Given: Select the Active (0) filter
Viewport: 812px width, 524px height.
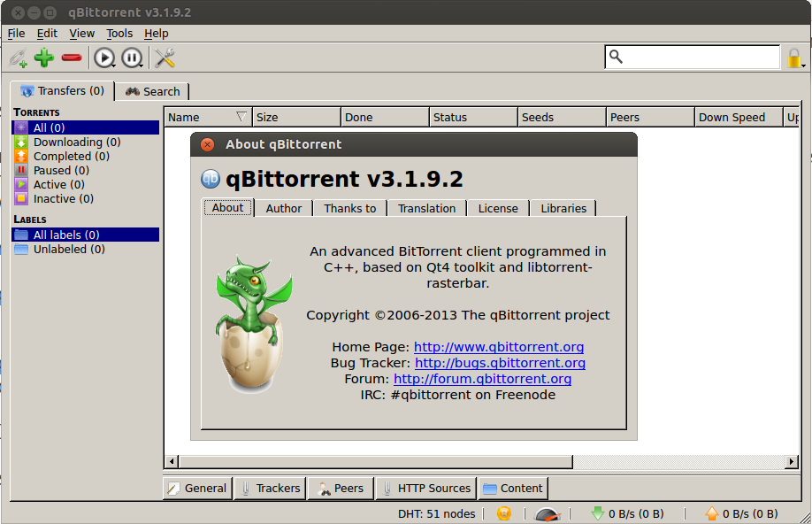Looking at the screenshot, I should (x=86, y=184).
